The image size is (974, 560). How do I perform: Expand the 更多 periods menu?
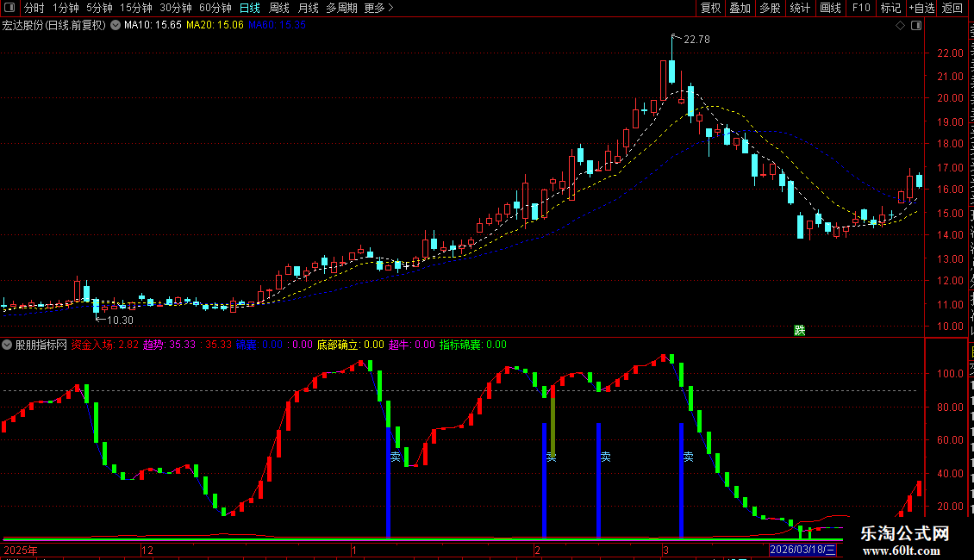[379, 8]
